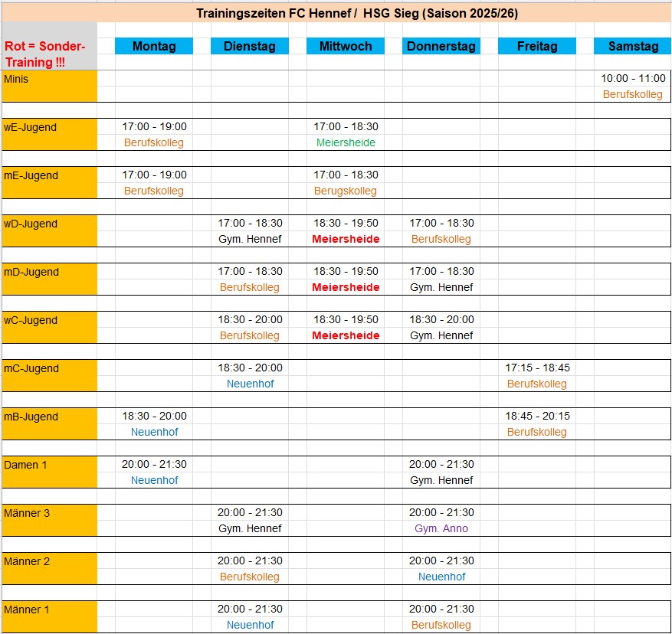This screenshot has width=672, height=634.
Task: Select the 10:00 - 11:00 Saturday time
Action: (633, 78)
